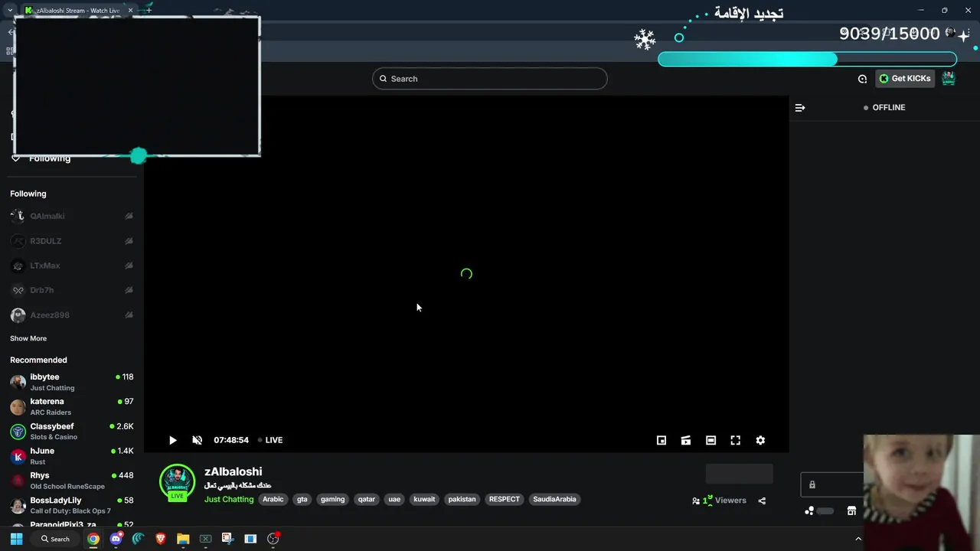Click the Viewers count
This screenshot has width=980, height=551.
[x=719, y=500]
